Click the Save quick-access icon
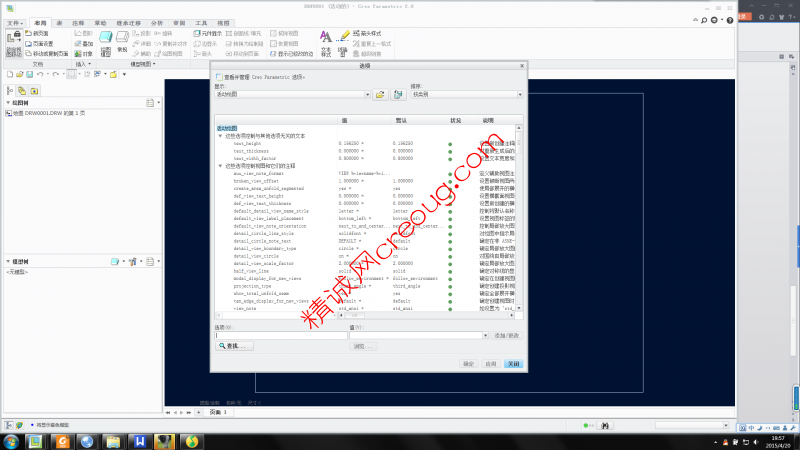 click(x=30, y=74)
